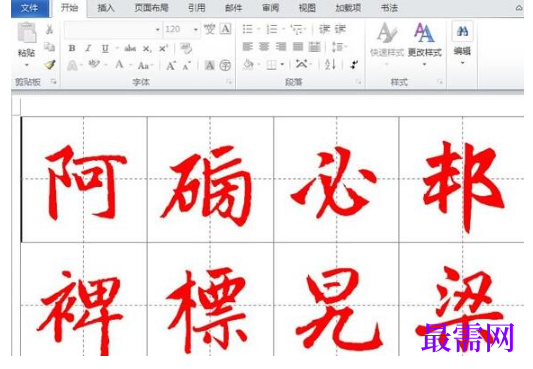The width and height of the screenshot is (533, 369).
Task: Click the Copy icon
Action: tap(50, 47)
